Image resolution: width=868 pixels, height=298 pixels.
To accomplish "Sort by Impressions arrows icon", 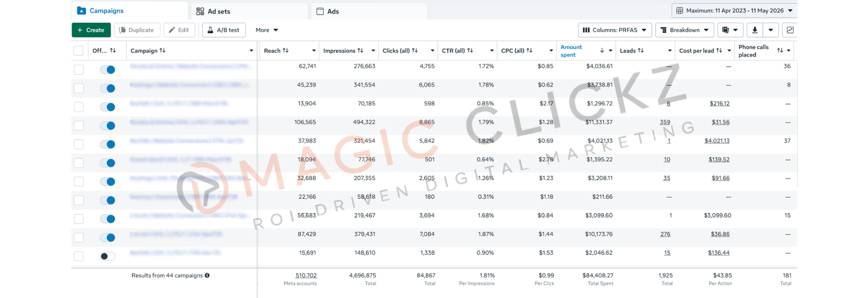I will click(360, 51).
